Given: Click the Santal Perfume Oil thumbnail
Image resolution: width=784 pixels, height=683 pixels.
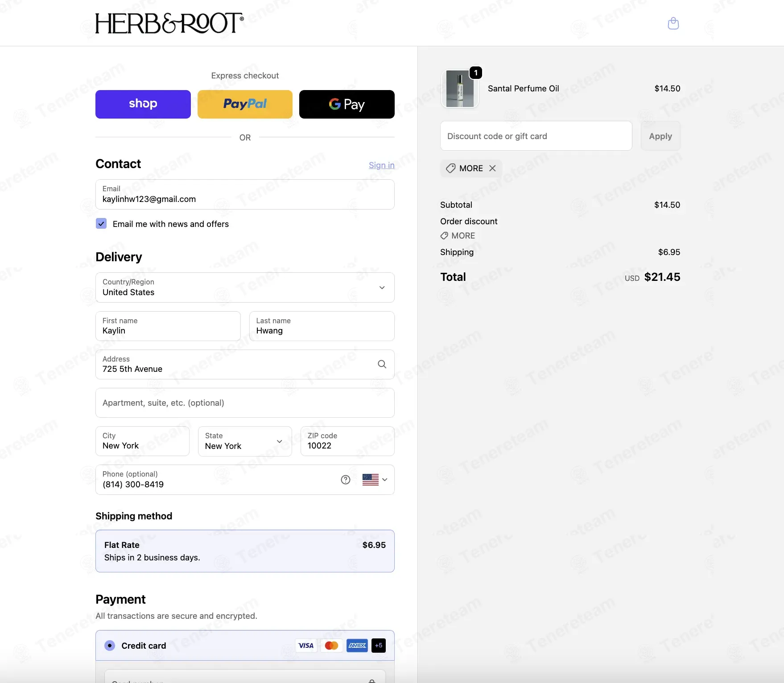Looking at the screenshot, I should (460, 89).
